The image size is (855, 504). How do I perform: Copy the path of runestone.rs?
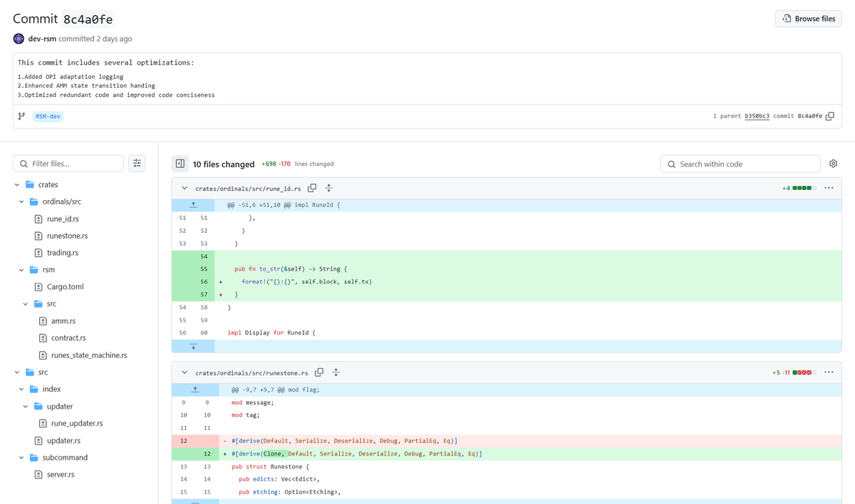coord(319,372)
